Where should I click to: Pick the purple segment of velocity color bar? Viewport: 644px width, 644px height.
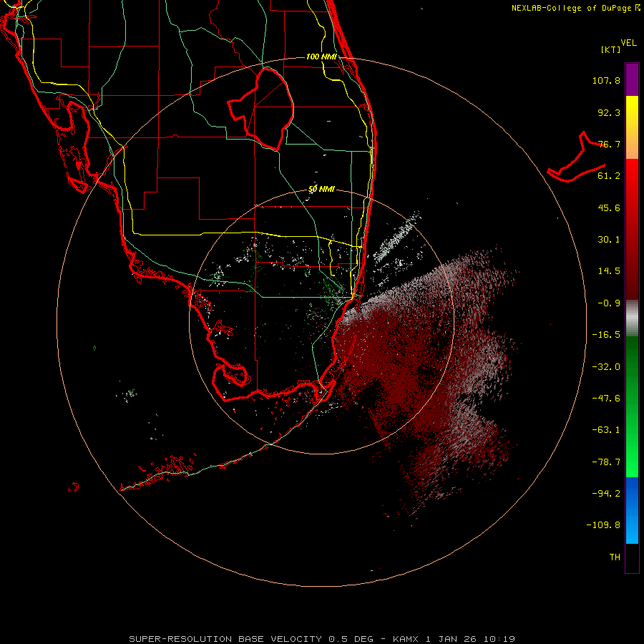tap(632, 79)
